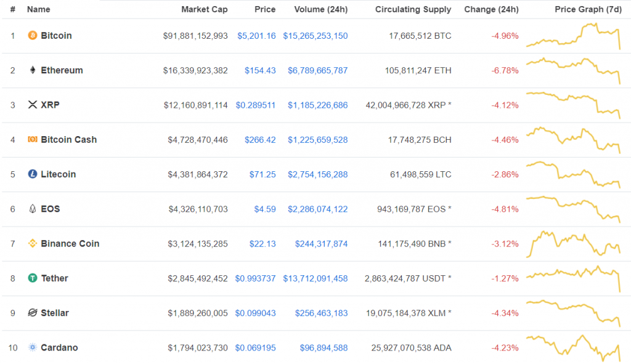Sort by the Market Cap column header
This screenshot has width=631, height=364.
pyautogui.click(x=205, y=9)
